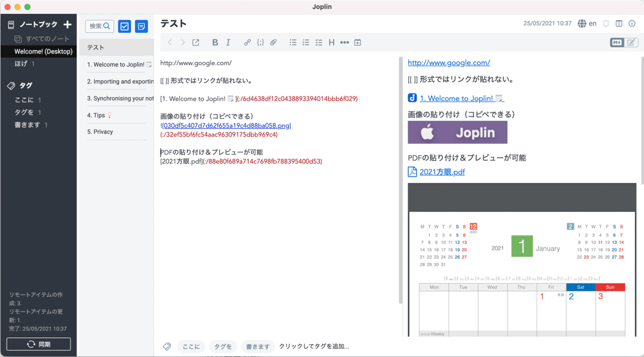This screenshot has height=357, width=644.
Task: Start sync with the 同期 button
Action: tap(39, 344)
